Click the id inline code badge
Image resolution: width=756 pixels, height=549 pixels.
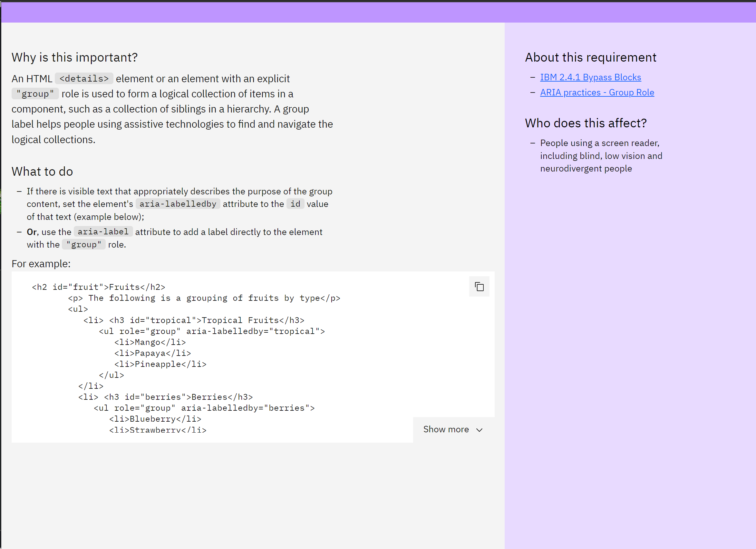click(295, 204)
